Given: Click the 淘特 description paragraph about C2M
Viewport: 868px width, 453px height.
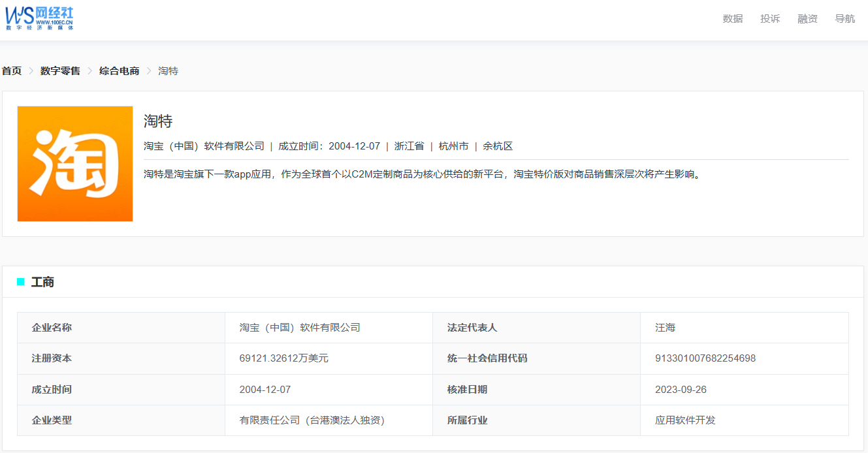Looking at the screenshot, I should click(x=423, y=174).
